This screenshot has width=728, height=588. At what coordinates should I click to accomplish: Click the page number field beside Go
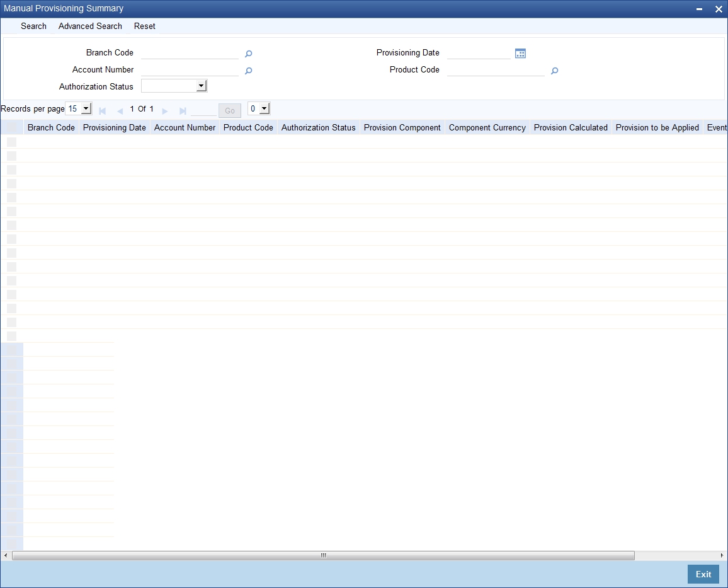203,110
